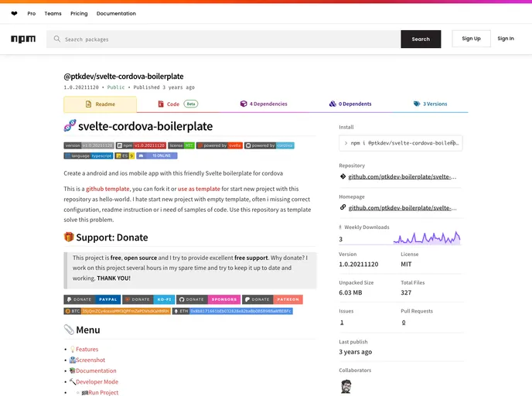Image resolution: width=532 pixels, height=396 pixels.
Task: Click the install command text box
Action: click(x=401, y=143)
